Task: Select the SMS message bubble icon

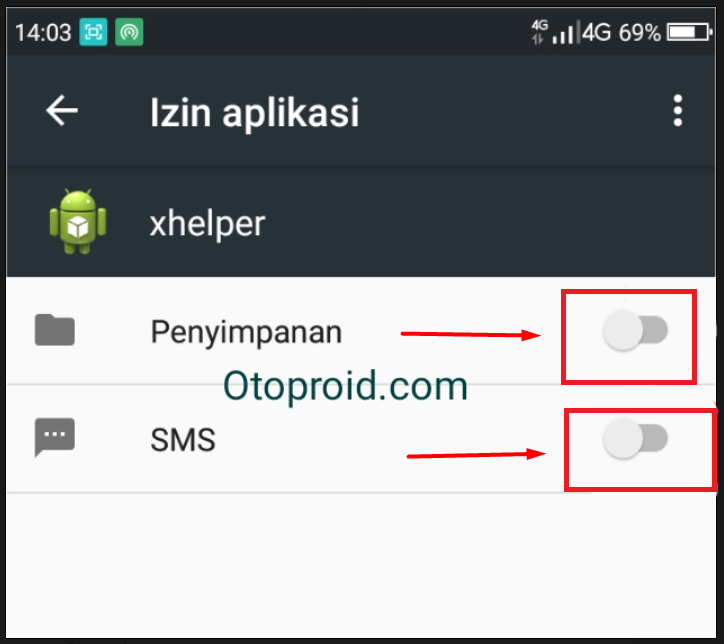Action: [x=54, y=437]
